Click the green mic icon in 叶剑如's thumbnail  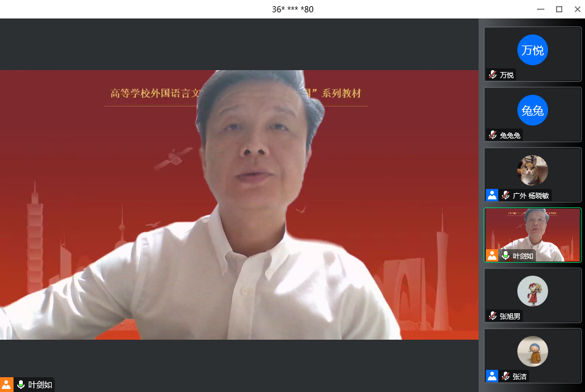pos(506,255)
